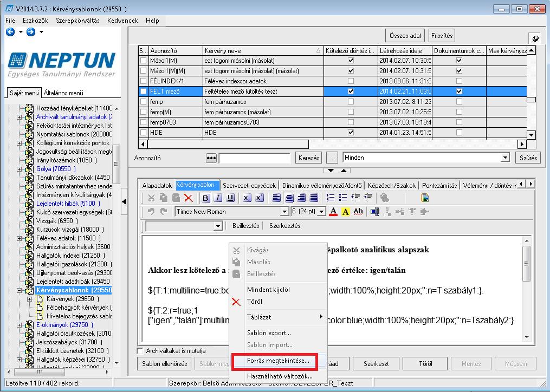Select Forrás megtekintése... from context menu
Image resolution: width=550 pixels, height=392 pixels.
278,361
